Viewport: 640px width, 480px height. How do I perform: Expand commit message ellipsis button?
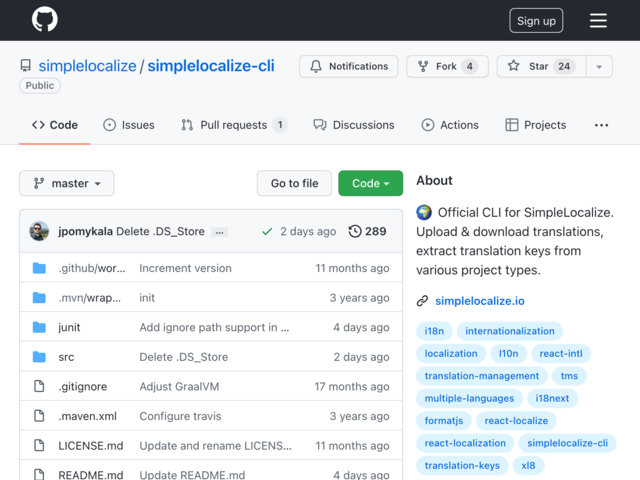[x=220, y=232]
